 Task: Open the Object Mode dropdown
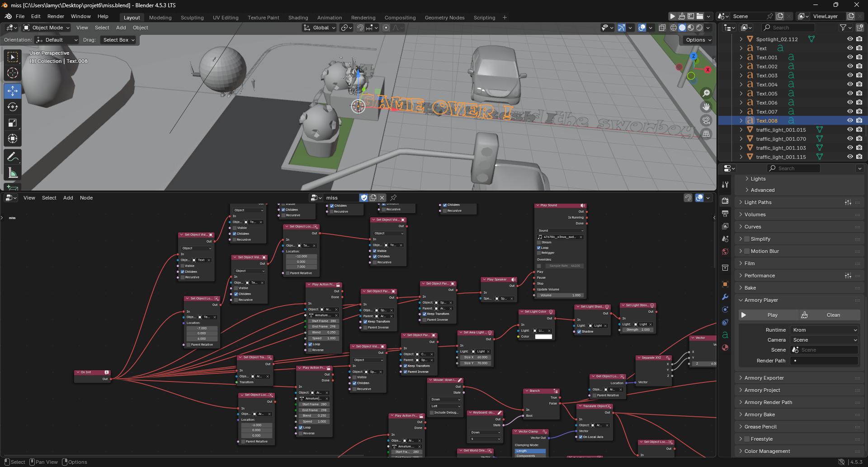(47, 28)
